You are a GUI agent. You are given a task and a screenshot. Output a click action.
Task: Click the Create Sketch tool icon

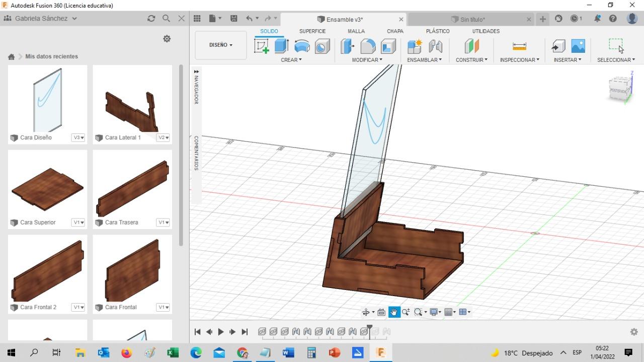point(262,46)
